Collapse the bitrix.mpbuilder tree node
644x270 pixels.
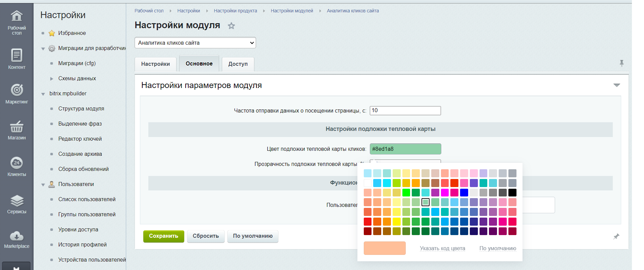point(43,94)
